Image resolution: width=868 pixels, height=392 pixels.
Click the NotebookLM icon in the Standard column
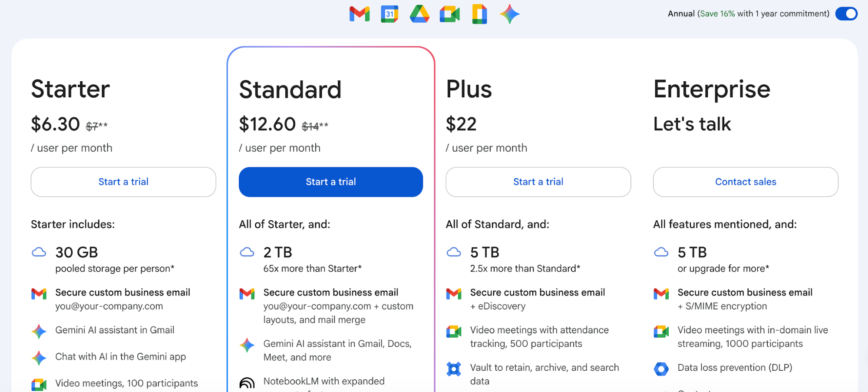click(x=246, y=383)
